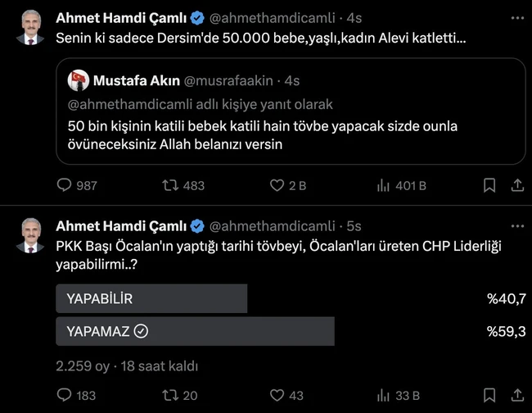Reply to the poll tweet
This screenshot has width=532, height=413.
click(x=65, y=396)
